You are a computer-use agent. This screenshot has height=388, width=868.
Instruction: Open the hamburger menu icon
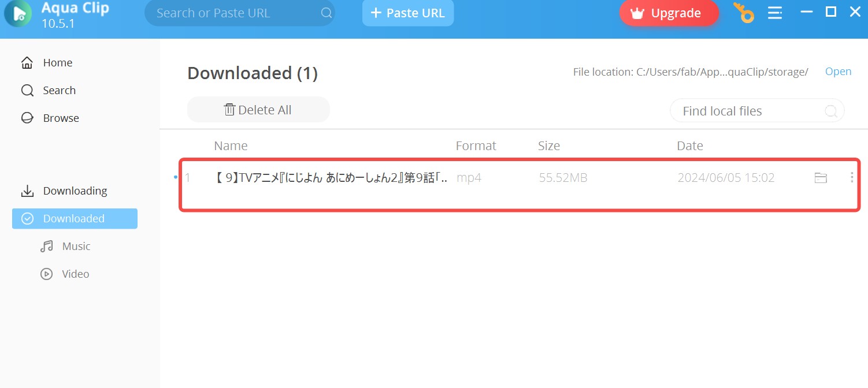pyautogui.click(x=775, y=13)
